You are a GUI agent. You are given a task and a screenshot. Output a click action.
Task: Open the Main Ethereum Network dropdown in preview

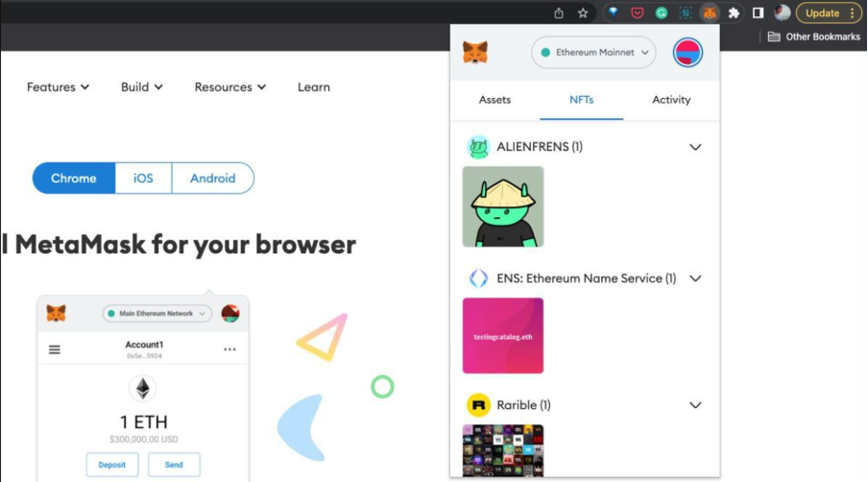pyautogui.click(x=157, y=313)
